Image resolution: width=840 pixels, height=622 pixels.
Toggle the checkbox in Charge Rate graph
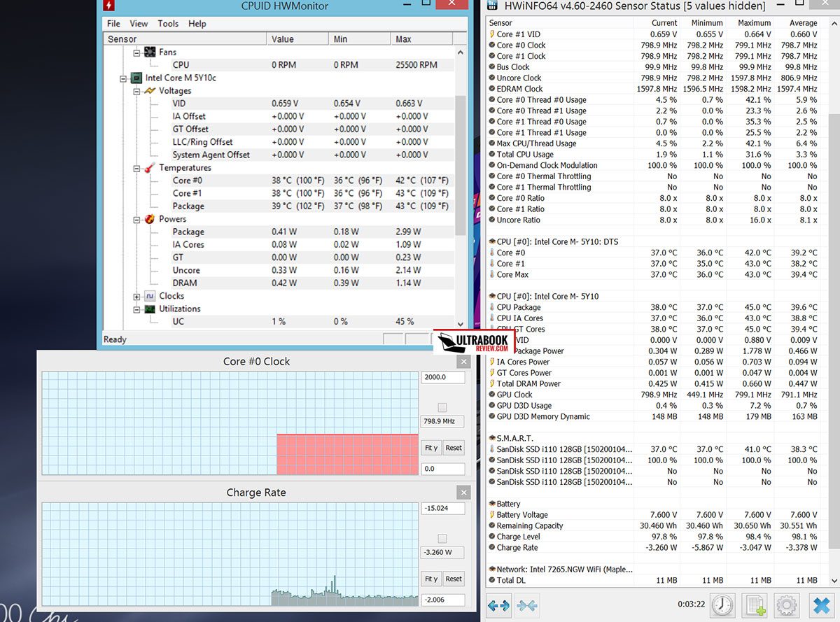442,539
